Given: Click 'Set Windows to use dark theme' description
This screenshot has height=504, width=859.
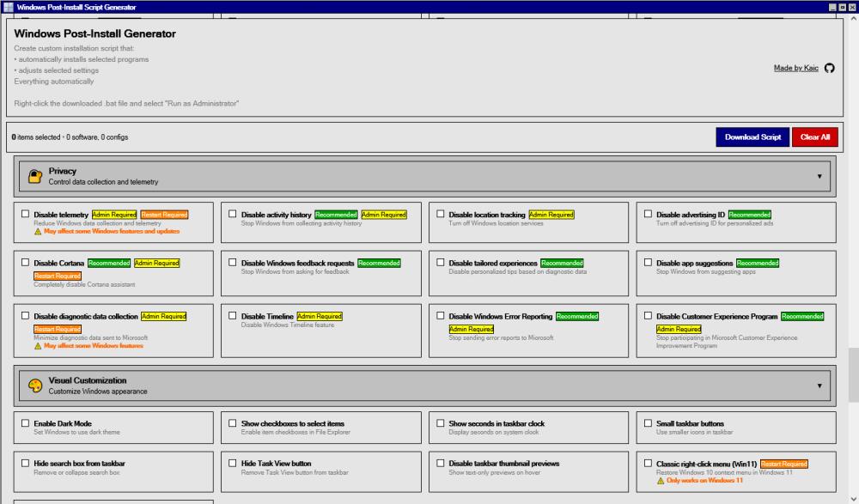Looking at the screenshot, I should coord(76,432).
